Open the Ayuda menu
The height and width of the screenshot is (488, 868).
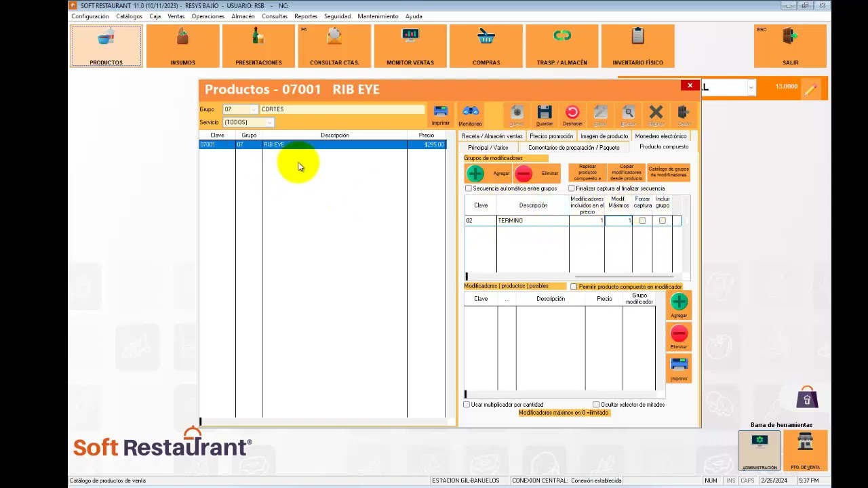pyautogui.click(x=414, y=16)
